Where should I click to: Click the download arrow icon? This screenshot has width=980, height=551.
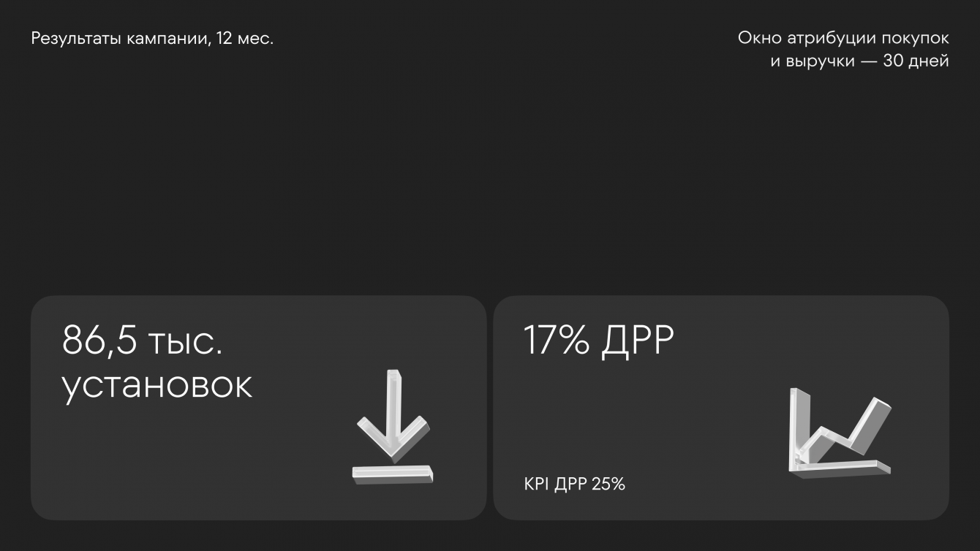(x=393, y=427)
